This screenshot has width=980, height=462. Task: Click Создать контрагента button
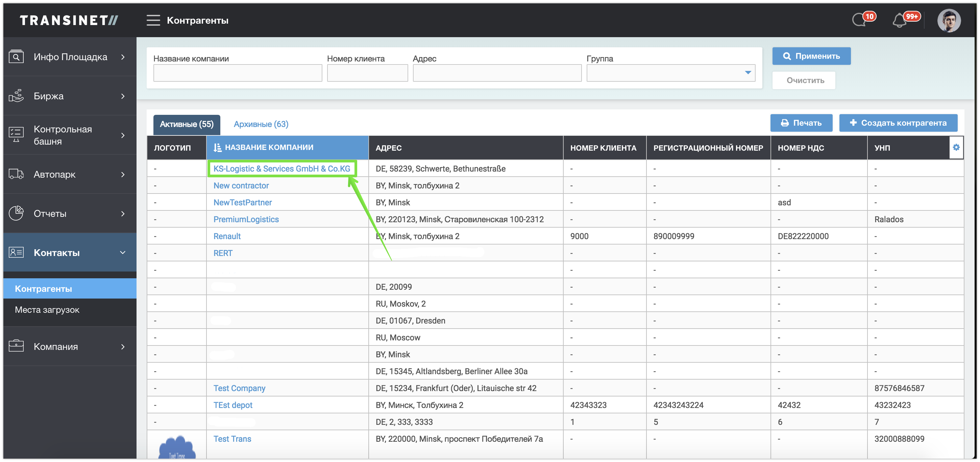tap(898, 123)
